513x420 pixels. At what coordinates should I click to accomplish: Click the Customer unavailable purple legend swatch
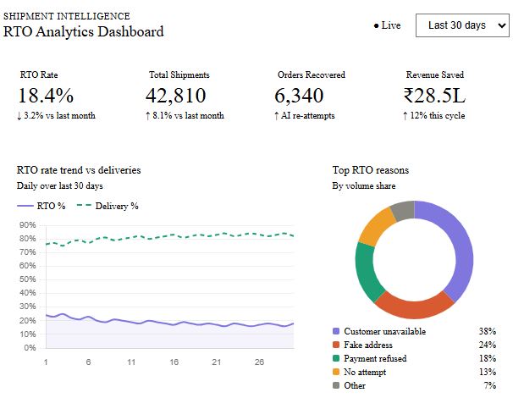pyautogui.click(x=336, y=331)
